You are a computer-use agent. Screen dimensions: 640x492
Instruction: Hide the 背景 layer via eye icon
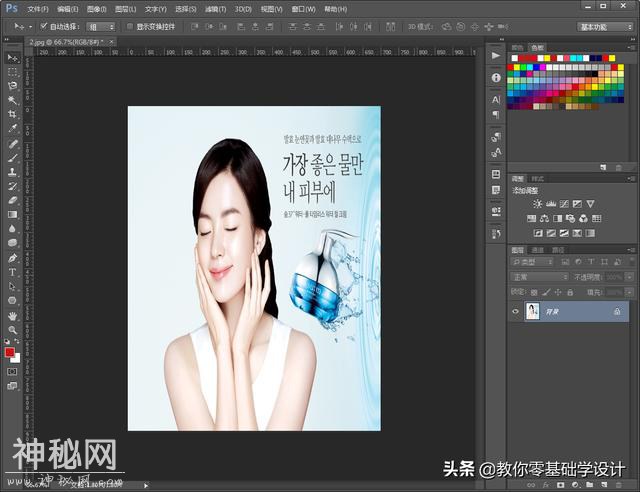click(x=516, y=312)
